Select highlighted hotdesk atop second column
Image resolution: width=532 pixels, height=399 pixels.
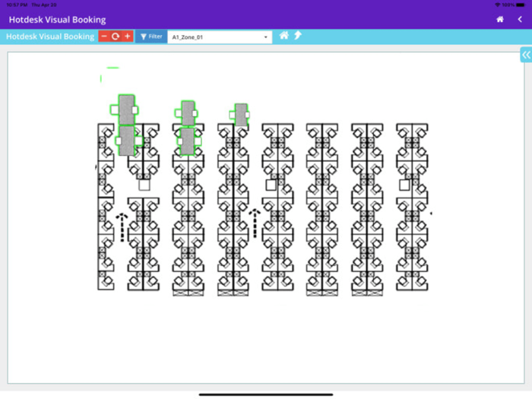click(x=188, y=113)
